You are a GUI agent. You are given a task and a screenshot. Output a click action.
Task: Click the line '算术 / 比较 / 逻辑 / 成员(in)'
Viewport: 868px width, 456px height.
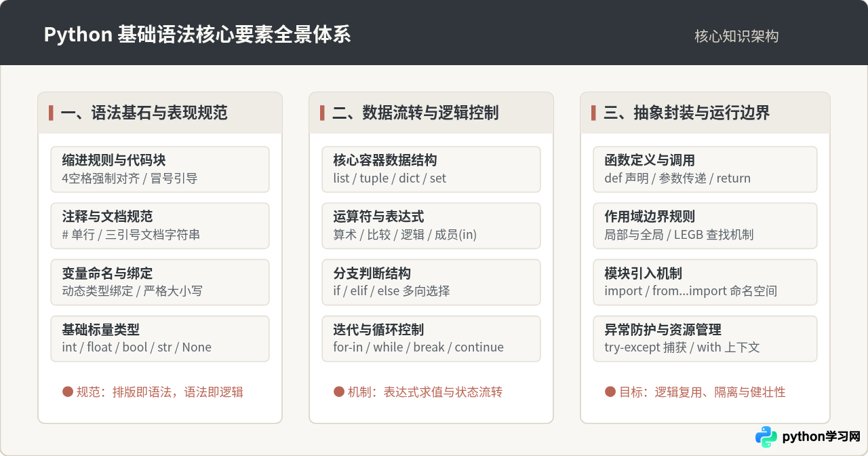tap(405, 235)
